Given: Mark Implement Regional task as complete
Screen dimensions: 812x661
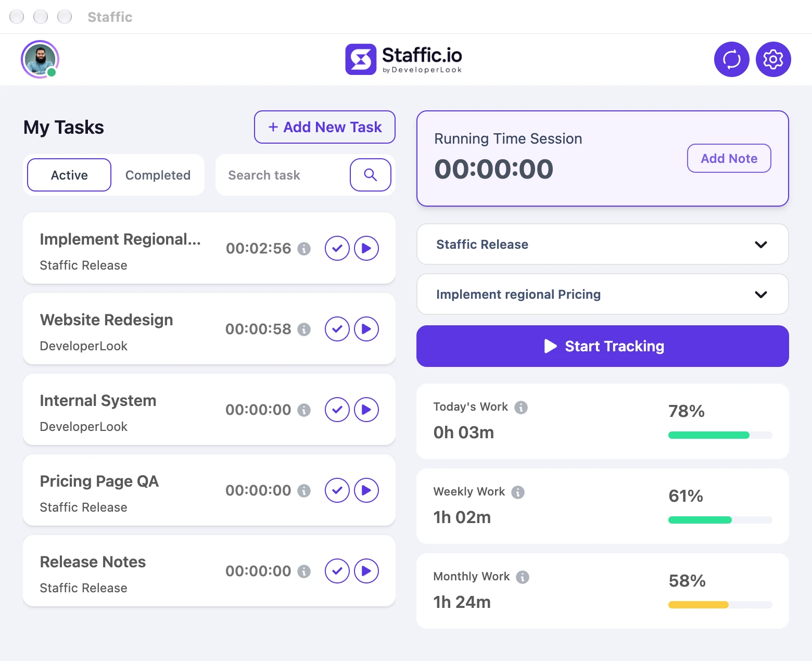Looking at the screenshot, I should coord(337,248).
